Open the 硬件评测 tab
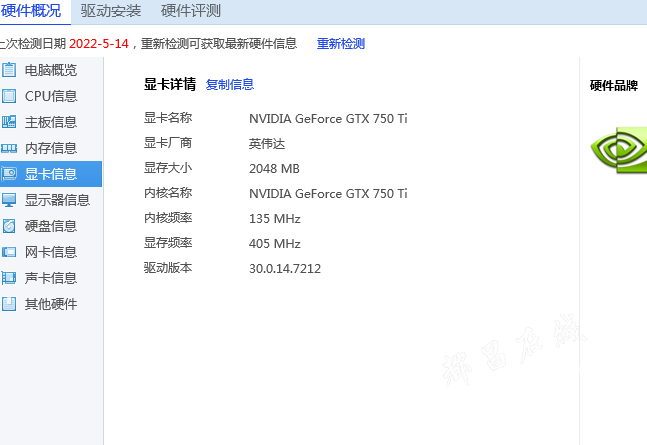The height and width of the screenshot is (445, 647). click(x=191, y=11)
